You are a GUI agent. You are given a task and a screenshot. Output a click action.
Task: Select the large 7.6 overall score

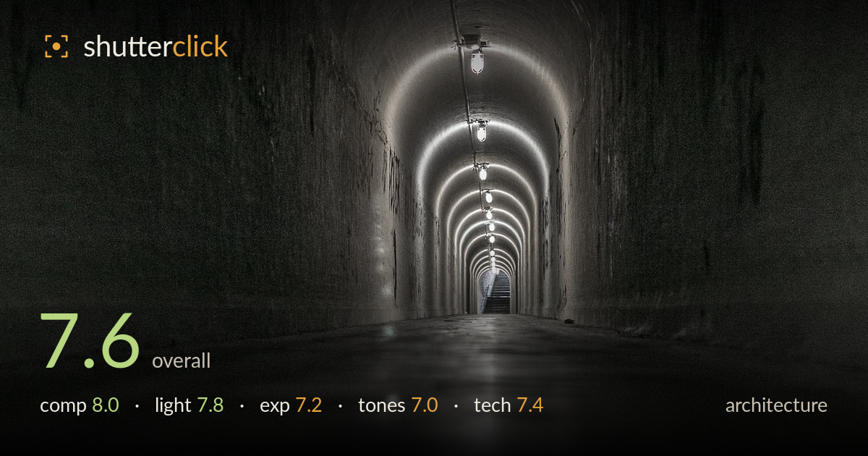click(x=90, y=341)
